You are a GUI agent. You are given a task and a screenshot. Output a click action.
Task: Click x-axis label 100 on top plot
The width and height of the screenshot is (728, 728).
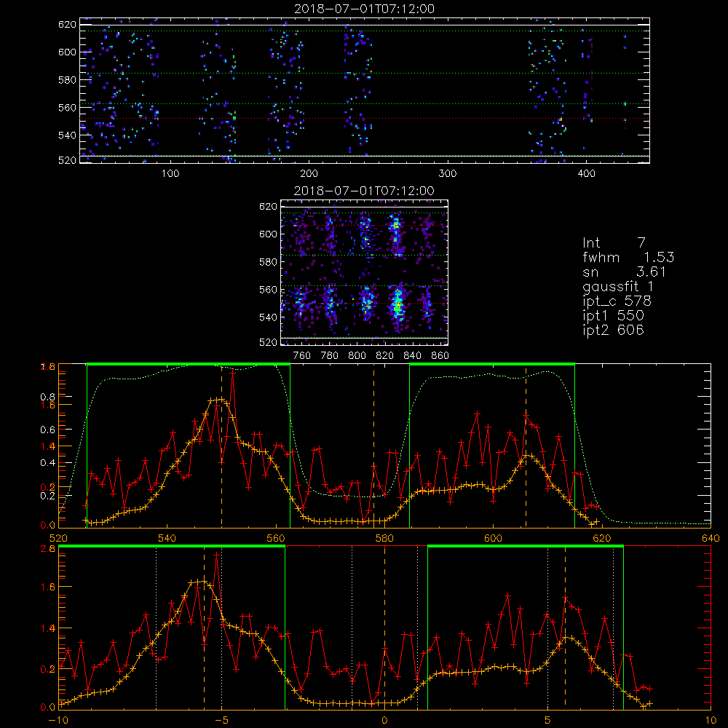170,174
